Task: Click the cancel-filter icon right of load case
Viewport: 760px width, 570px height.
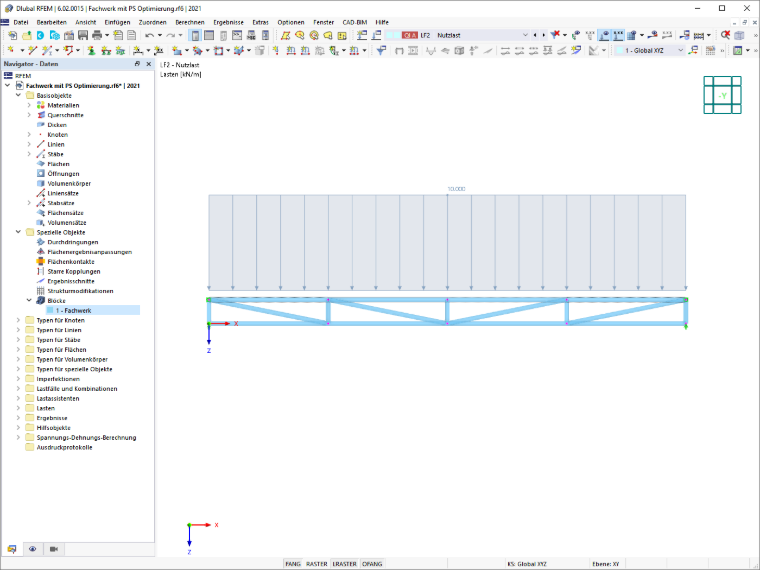Action: coord(555,35)
